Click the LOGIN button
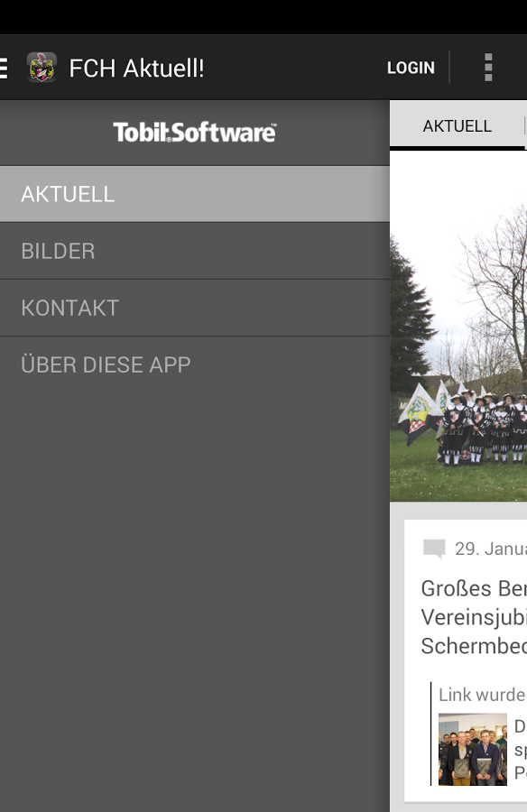 pos(411,68)
